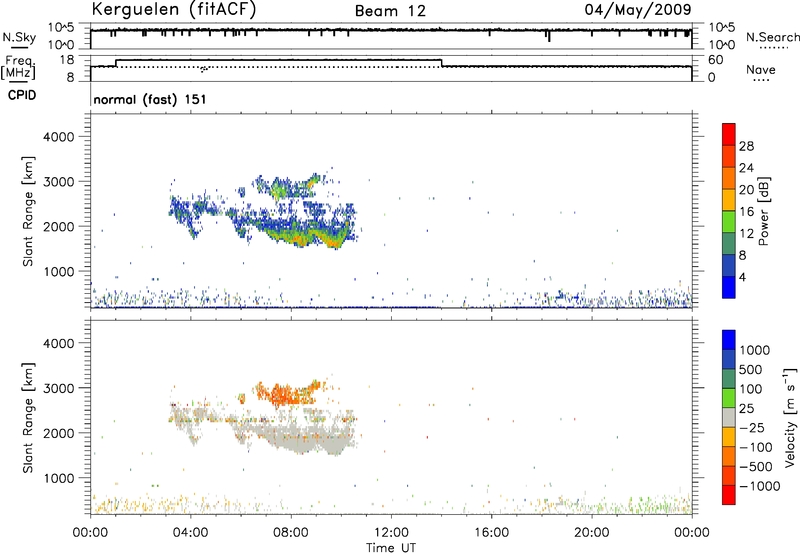Click the 28 label on the power colorbar
Image resolution: width=800 pixels, height=554 pixels.
(746, 146)
